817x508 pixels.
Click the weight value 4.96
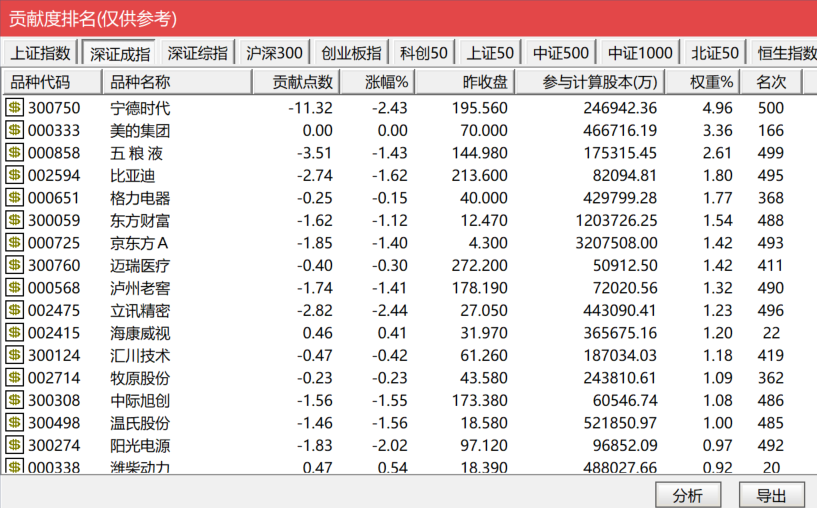coord(717,108)
